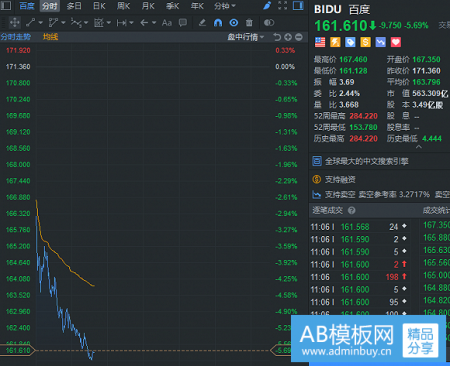The width and height of the screenshot is (450, 366).
Task: Toggle the magnet snap mode
Action: pos(218,23)
